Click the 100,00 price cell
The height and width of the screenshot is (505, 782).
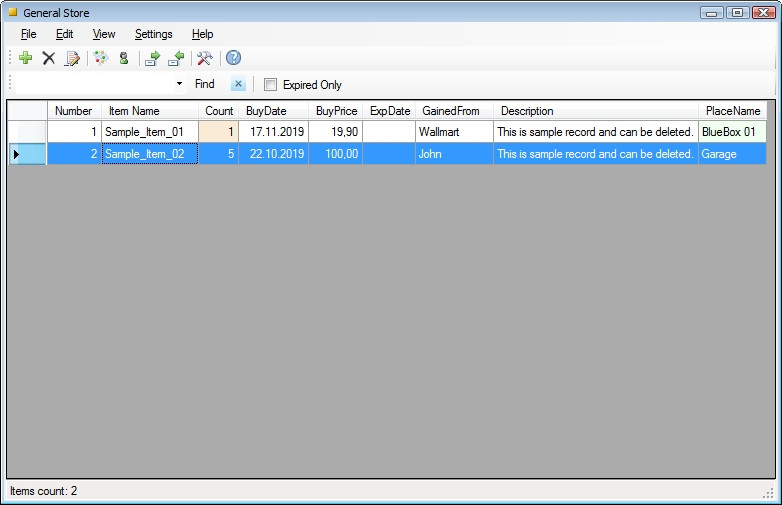point(335,154)
